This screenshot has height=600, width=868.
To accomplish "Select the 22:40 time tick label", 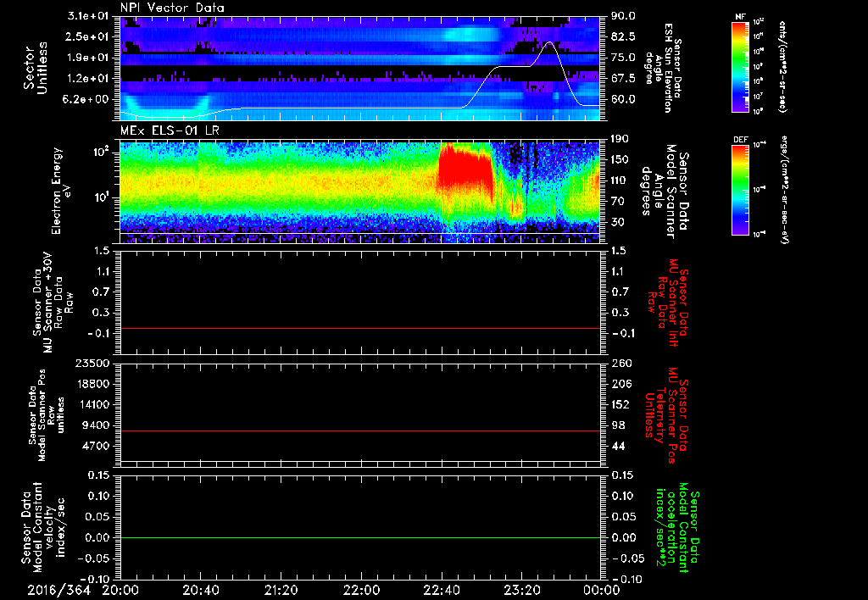I will coord(441,589).
